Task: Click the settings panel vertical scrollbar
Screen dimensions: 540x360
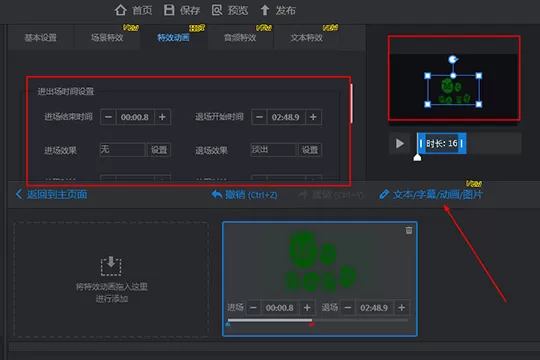Action: tap(351, 103)
